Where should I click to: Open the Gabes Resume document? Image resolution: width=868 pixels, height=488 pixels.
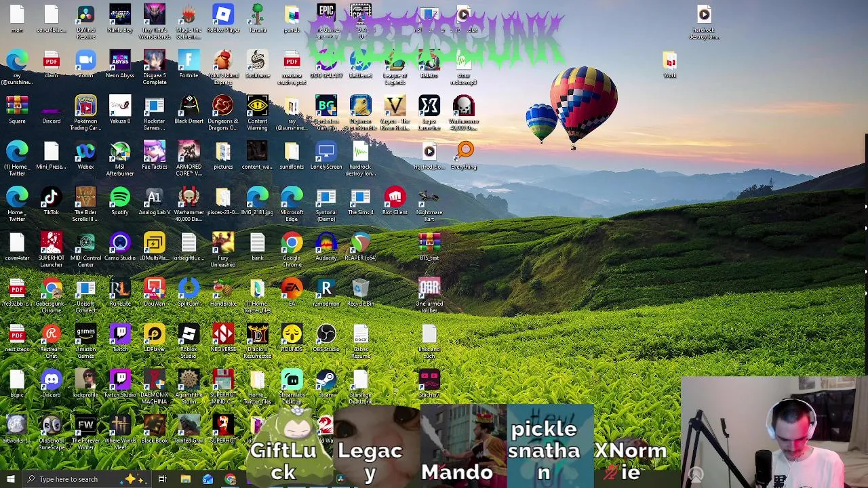point(360,341)
